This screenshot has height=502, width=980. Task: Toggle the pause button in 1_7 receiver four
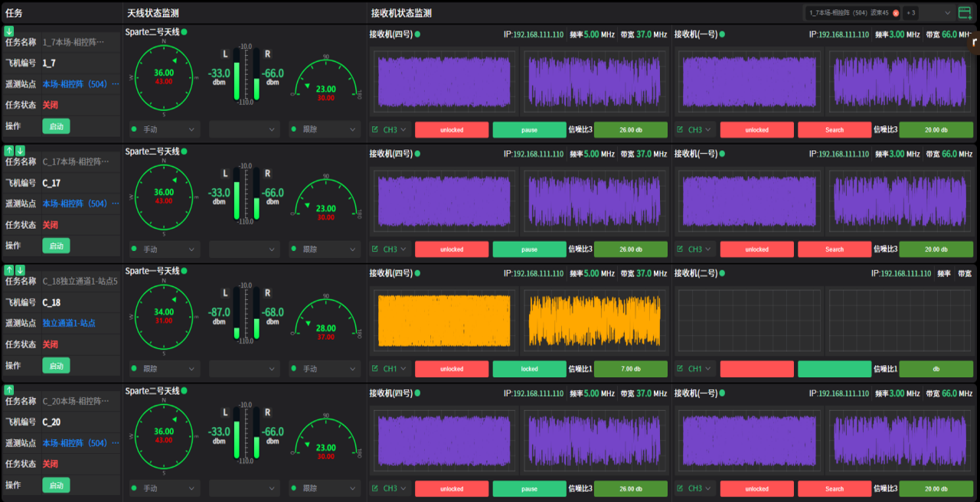pyautogui.click(x=529, y=130)
